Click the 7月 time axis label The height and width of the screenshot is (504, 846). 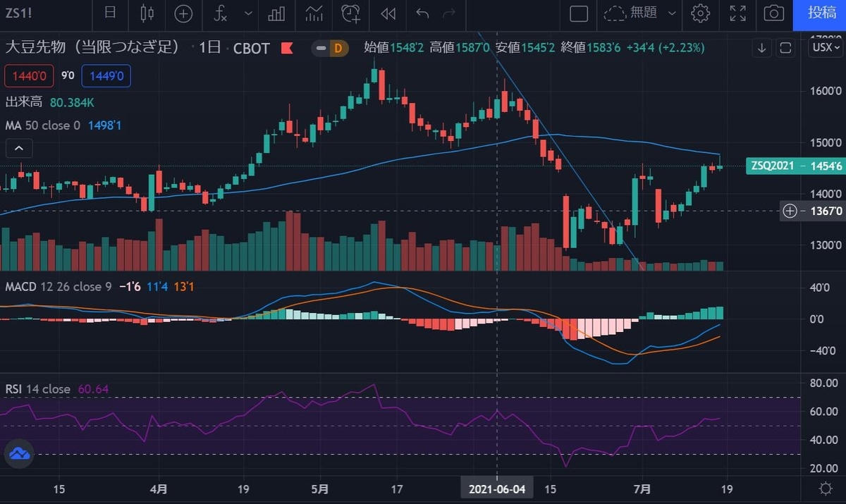(x=642, y=488)
